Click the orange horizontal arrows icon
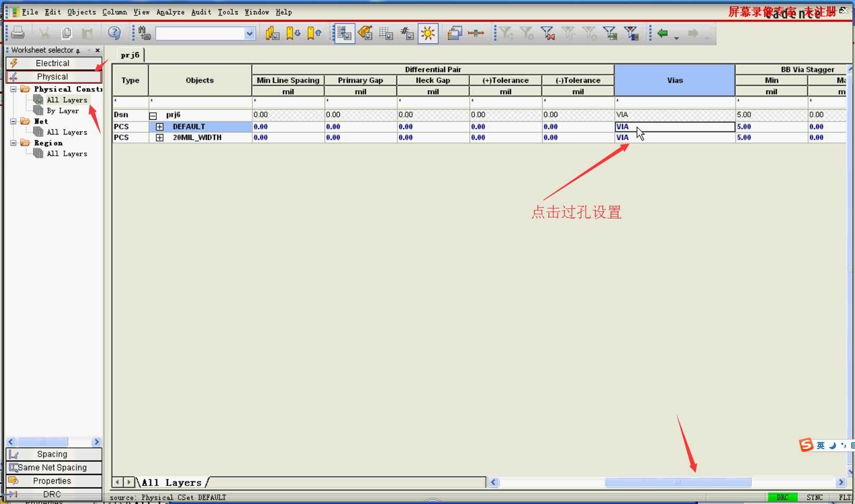 click(x=476, y=33)
